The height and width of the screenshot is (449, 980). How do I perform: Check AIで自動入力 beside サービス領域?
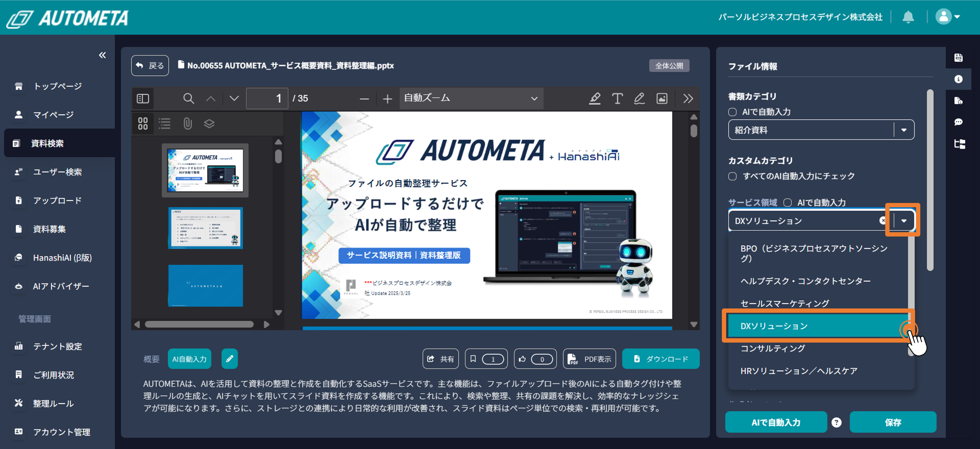click(x=787, y=203)
